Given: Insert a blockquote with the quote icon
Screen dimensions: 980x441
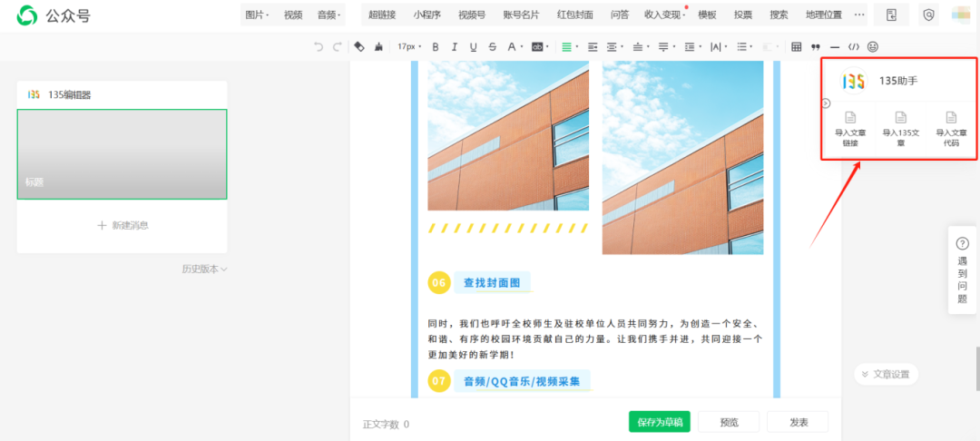Looking at the screenshot, I should pyautogui.click(x=815, y=46).
